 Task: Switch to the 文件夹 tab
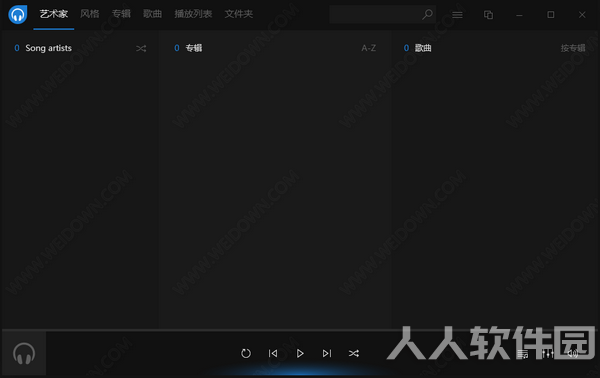pyautogui.click(x=239, y=14)
